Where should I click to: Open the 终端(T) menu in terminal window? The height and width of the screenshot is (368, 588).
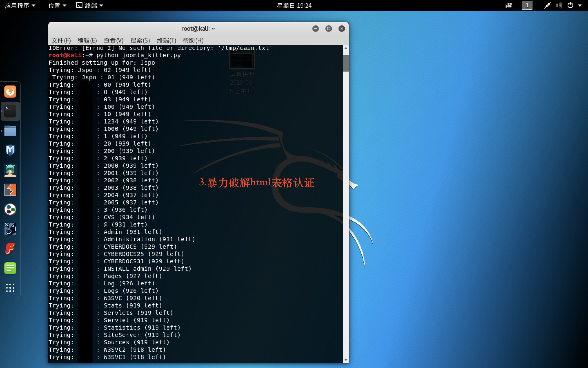(166, 40)
